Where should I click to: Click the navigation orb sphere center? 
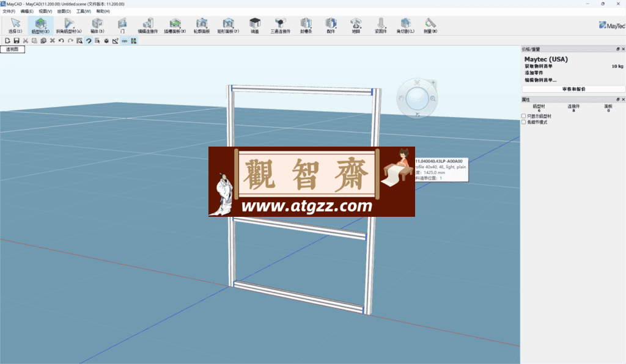pos(417,98)
